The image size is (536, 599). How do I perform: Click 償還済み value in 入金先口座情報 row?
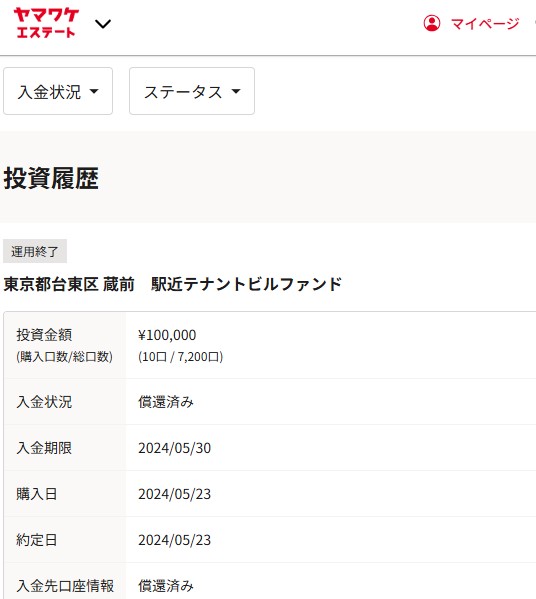click(x=166, y=586)
